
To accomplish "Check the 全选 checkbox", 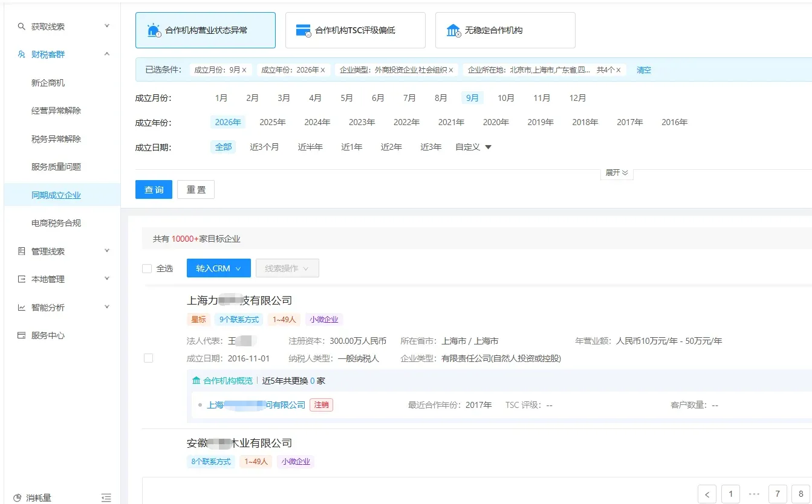I will pyautogui.click(x=147, y=268).
